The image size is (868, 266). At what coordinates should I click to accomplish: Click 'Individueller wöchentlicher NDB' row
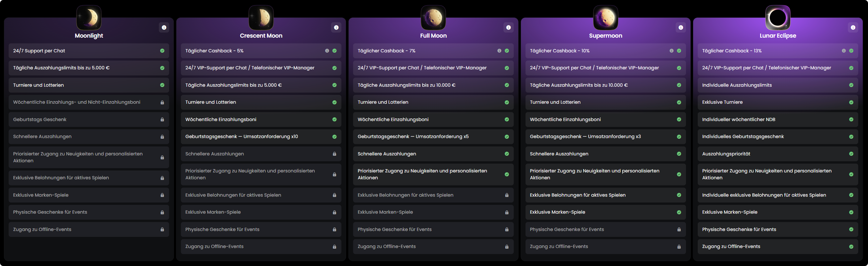point(778,120)
